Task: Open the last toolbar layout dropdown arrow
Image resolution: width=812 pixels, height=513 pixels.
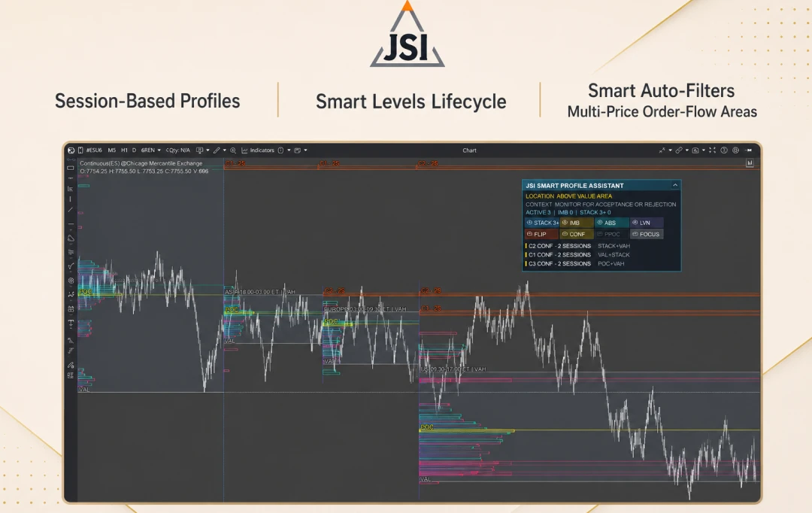Action: point(305,150)
